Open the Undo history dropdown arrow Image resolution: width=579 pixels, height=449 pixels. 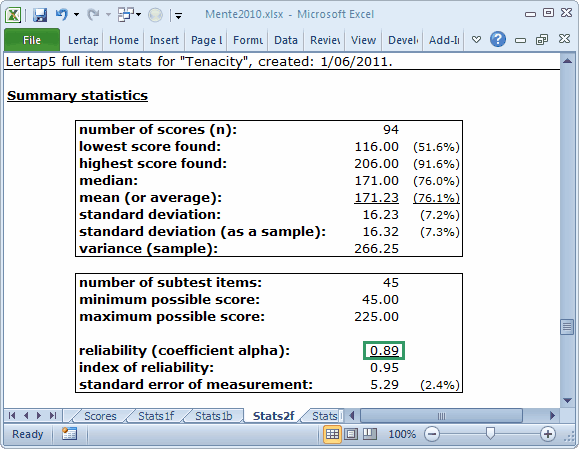tap(76, 15)
